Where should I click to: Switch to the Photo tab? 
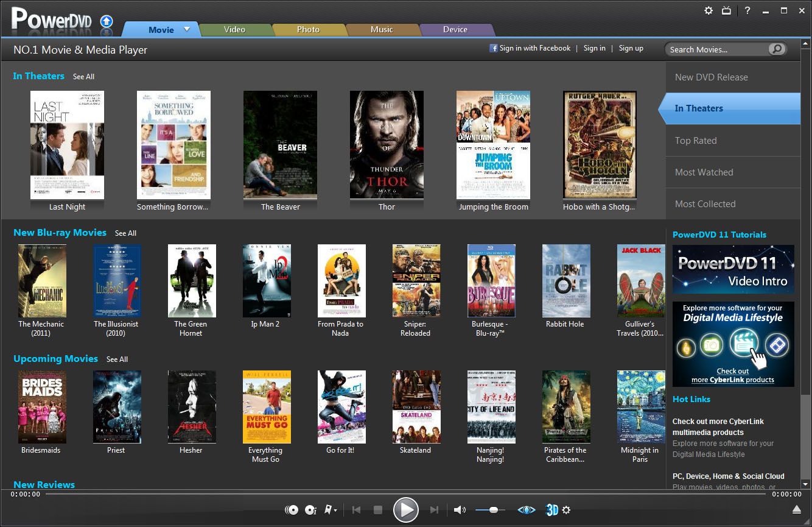308,29
